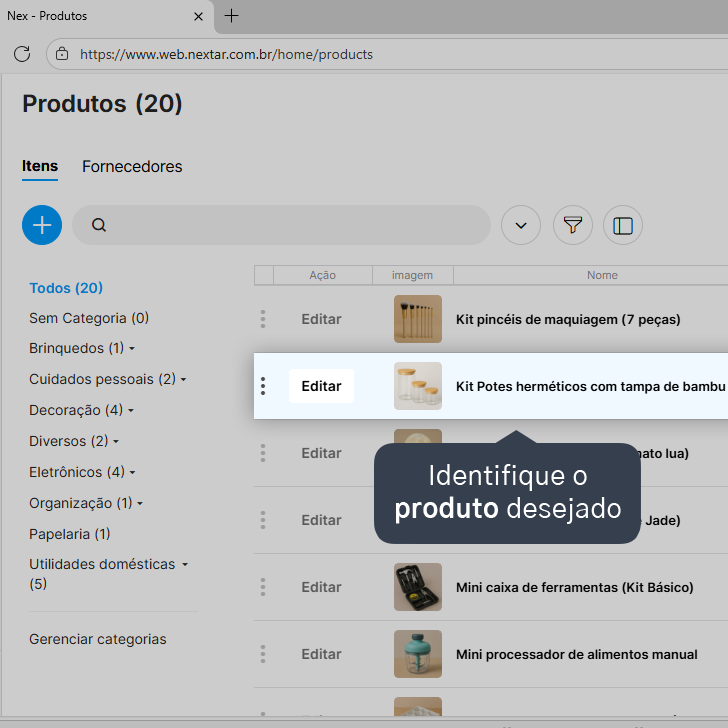Switch to the Fornecedores tab

[132, 166]
